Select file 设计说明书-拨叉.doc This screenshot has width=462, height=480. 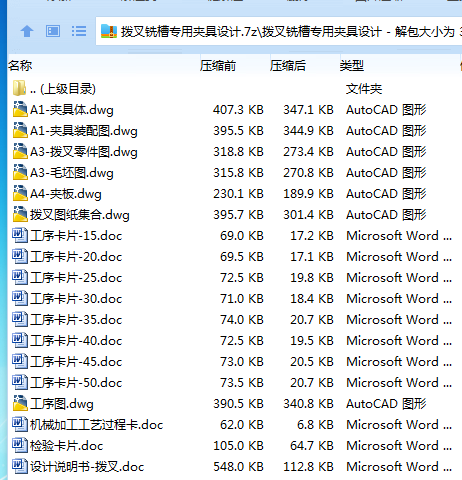click(87, 467)
